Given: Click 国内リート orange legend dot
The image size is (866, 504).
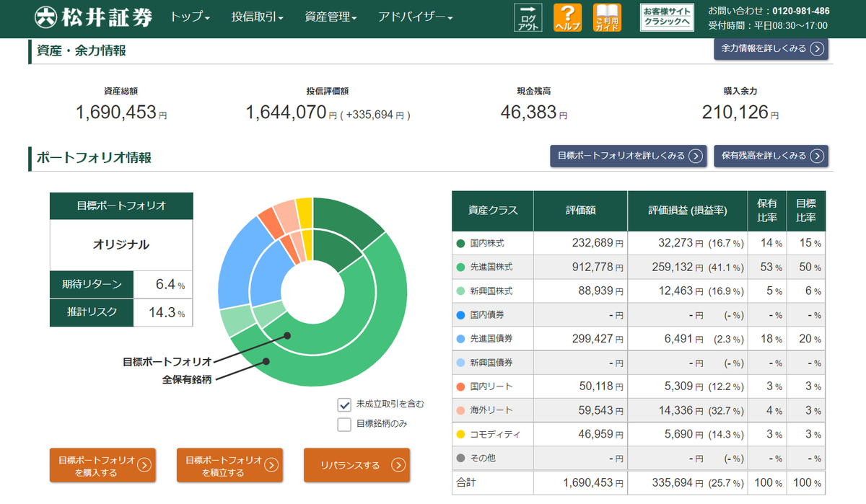Looking at the screenshot, I should [x=460, y=386].
